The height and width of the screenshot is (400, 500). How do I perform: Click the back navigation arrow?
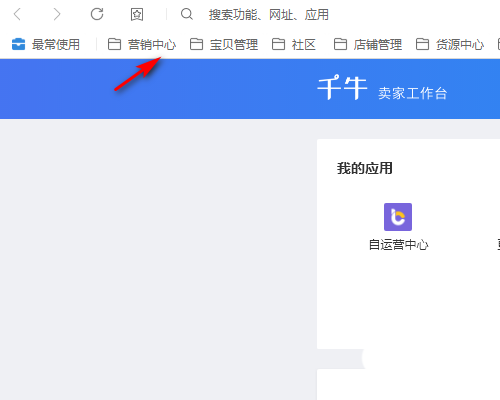point(17,14)
